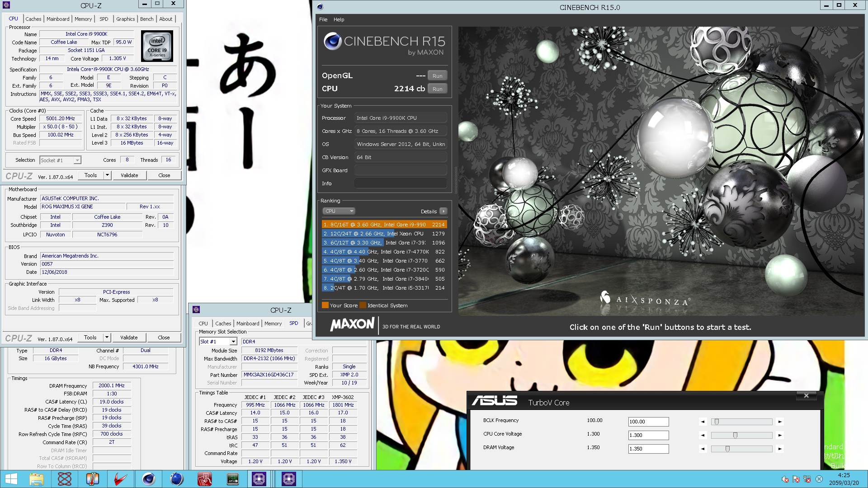Switch to Mainboard tab in top CPU-Z
This screenshot has height=488, width=868.
coord(58,19)
